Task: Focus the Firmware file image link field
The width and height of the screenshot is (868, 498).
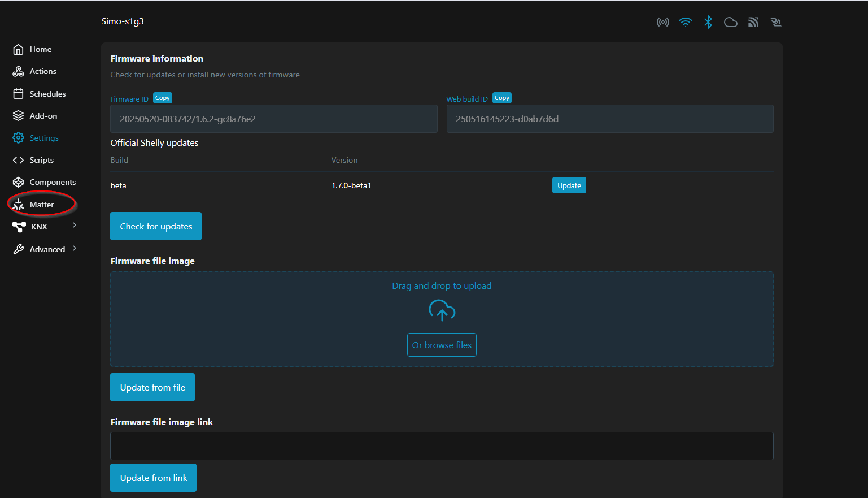Action: [x=442, y=446]
